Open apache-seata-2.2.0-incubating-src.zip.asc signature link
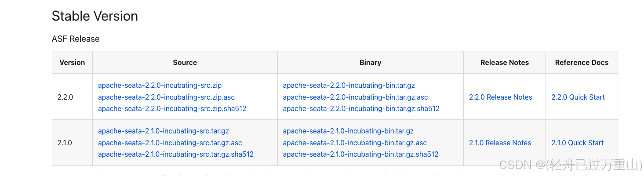 point(166,97)
